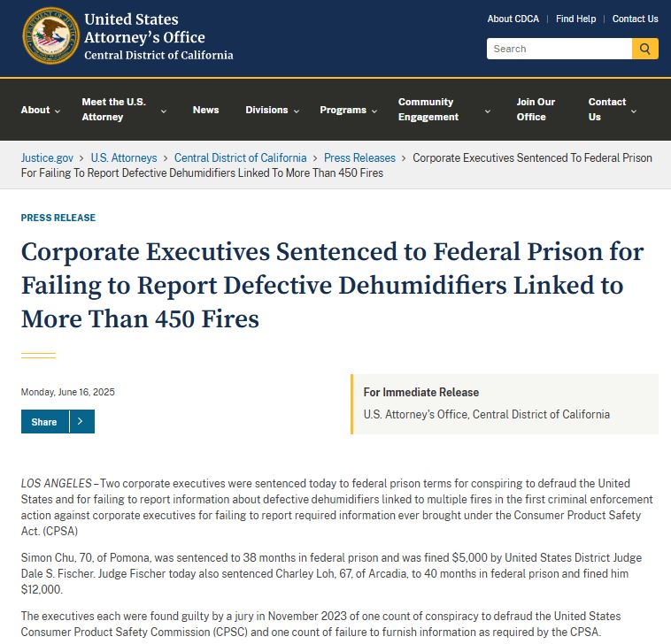Go to U.S. Attorneys breadcrumb link
The image size is (671, 644).
pyautogui.click(x=124, y=157)
